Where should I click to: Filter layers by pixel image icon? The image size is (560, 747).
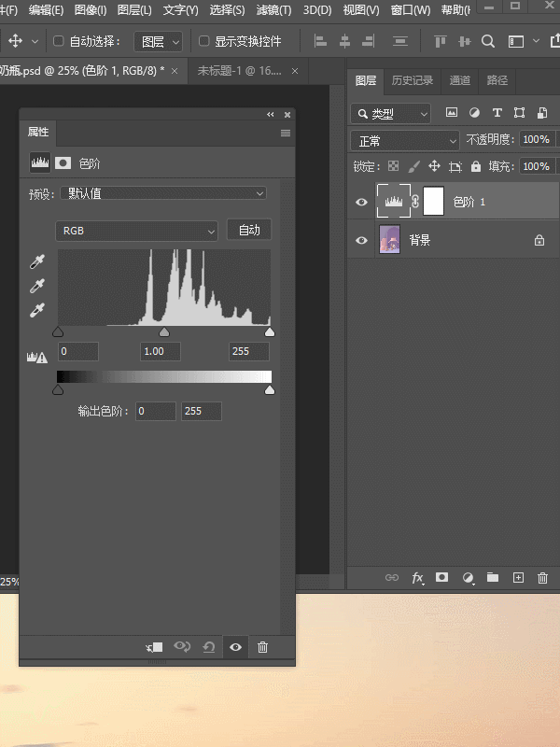[x=452, y=112]
